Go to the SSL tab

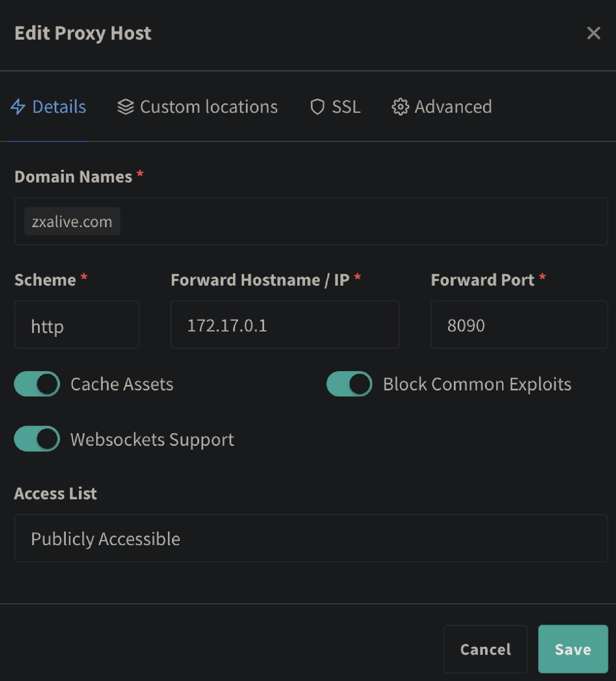[x=346, y=107]
